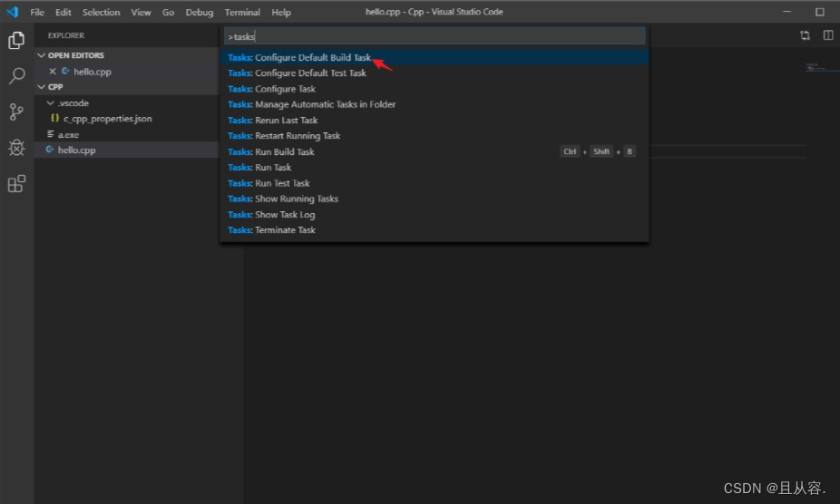Minimize the VS Code window
Viewport: 840px width, 504px height.
click(786, 12)
